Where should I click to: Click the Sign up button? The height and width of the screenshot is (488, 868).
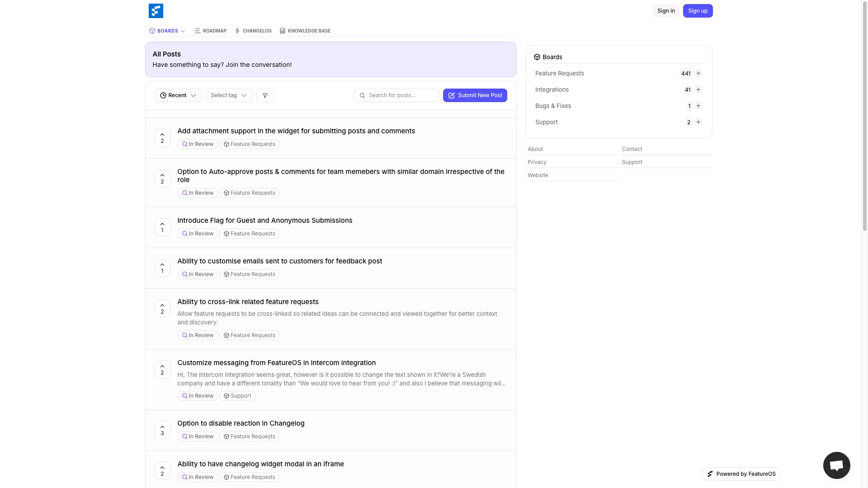[x=698, y=10]
